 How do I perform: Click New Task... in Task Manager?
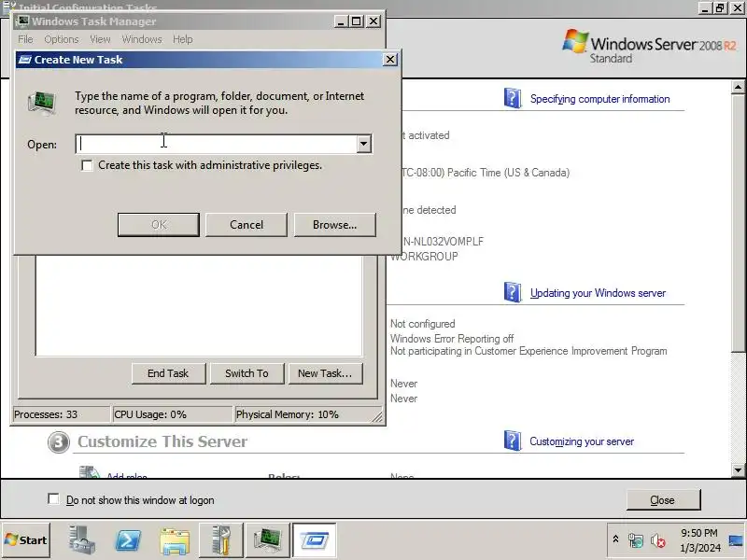(325, 373)
